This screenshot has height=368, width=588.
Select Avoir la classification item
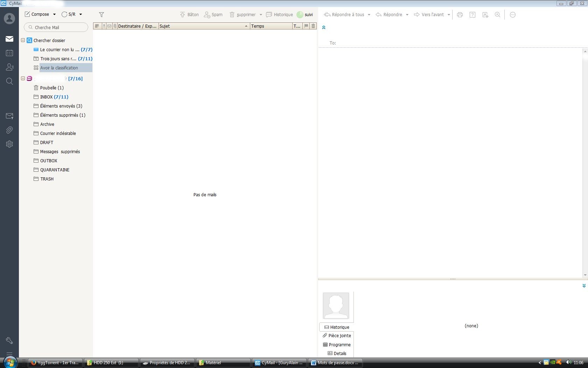click(63, 68)
